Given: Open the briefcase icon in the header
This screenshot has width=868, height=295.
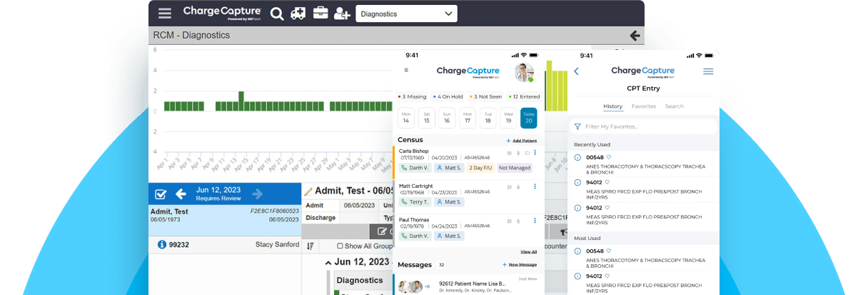Looking at the screenshot, I should point(321,14).
